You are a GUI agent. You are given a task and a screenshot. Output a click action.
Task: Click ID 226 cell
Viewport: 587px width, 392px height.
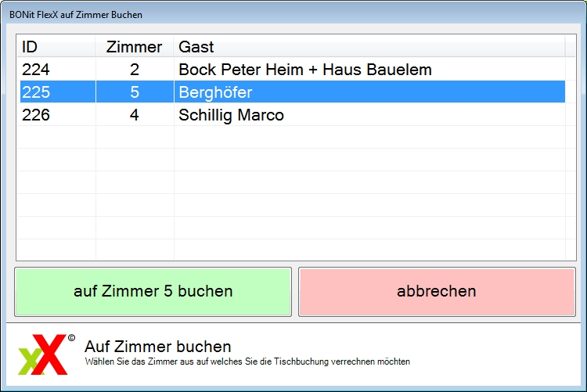58,115
